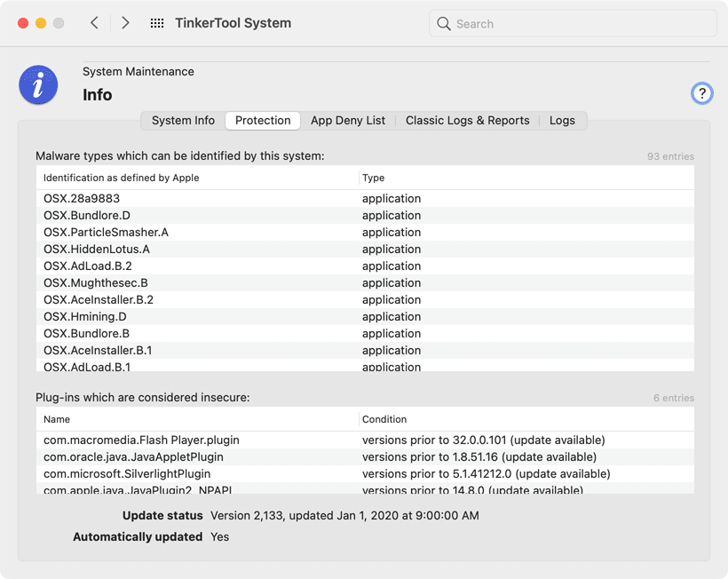The image size is (728, 579).
Task: Select the OSX.AdLoad.B.2 entry
Action: (365, 266)
